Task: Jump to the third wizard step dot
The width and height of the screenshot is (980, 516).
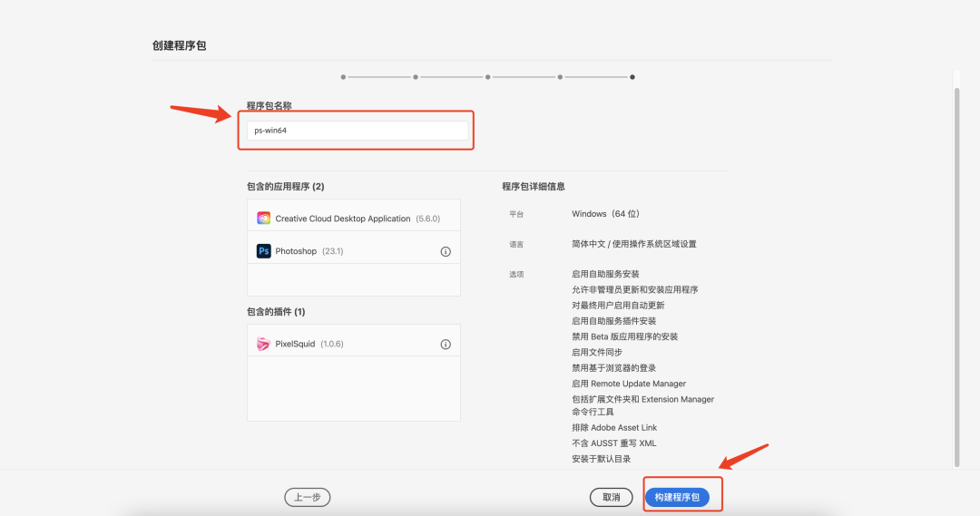Action: click(487, 77)
